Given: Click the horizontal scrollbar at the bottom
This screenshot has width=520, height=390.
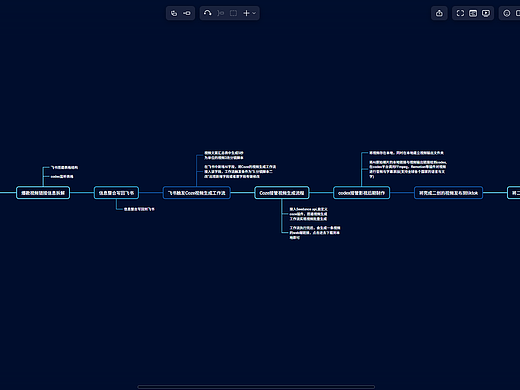Looking at the screenshot, I should tap(256, 387).
